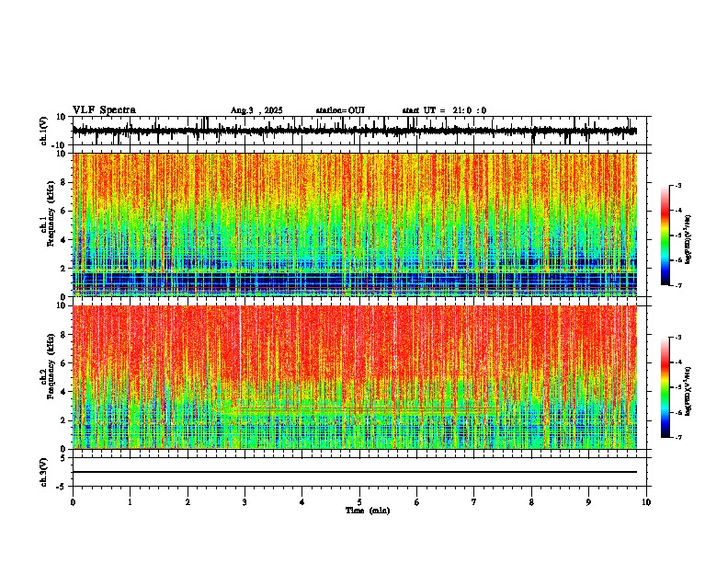The height and width of the screenshot is (563, 728).
Task: Select the start UT = 21:0:0 label
Action: click(x=444, y=110)
